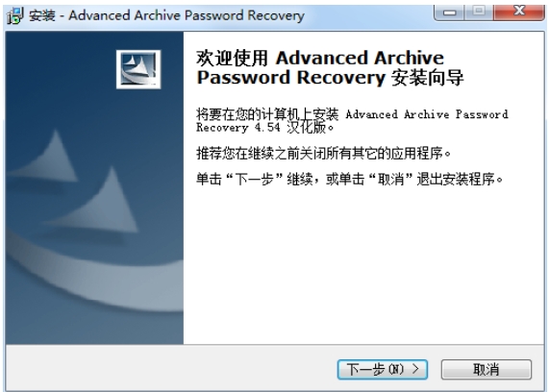
Task: Click the greyed-out maximize button
Action: [479, 12]
